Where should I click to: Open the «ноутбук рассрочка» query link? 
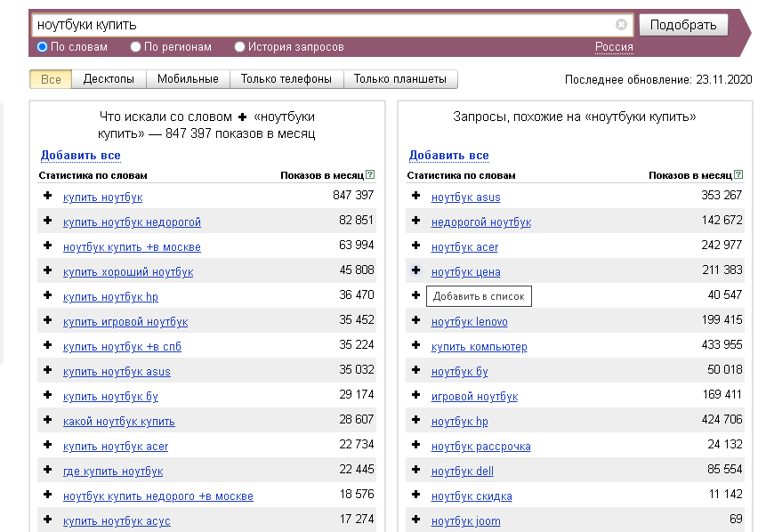point(480,447)
